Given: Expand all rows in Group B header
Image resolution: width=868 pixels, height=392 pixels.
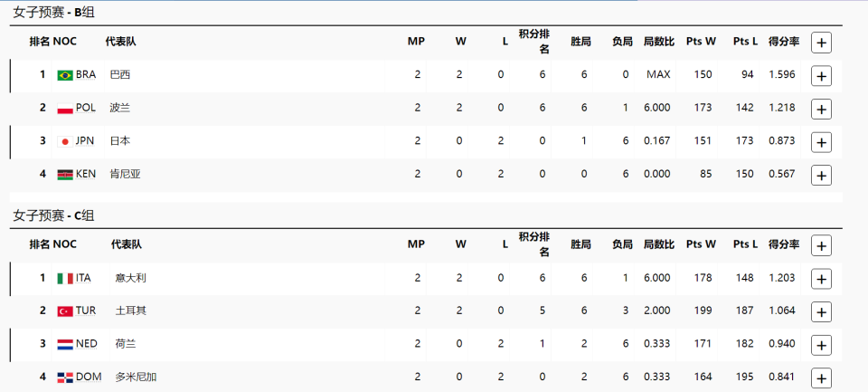Looking at the screenshot, I should (x=821, y=43).
